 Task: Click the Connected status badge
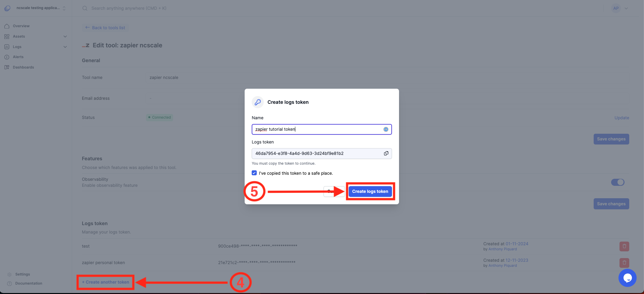click(x=160, y=118)
